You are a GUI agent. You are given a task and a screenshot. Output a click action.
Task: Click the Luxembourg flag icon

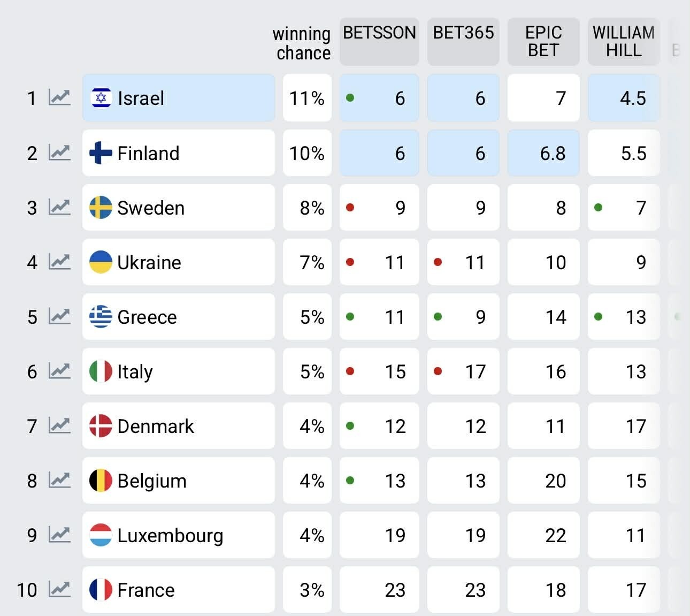coord(101,535)
